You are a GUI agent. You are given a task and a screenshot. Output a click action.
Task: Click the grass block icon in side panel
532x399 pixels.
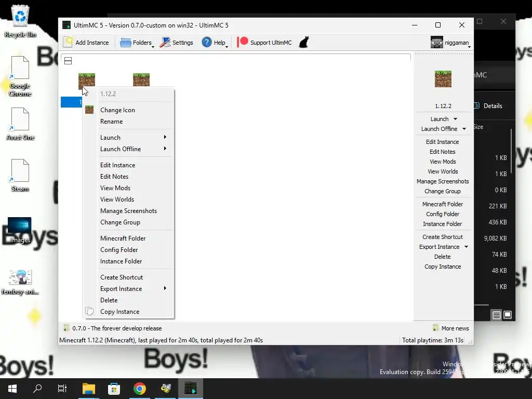tap(443, 79)
